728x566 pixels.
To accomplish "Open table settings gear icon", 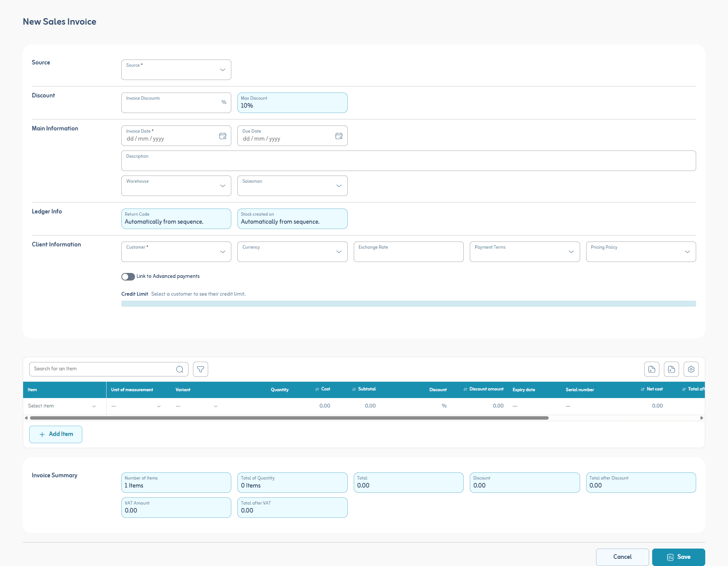I will [x=691, y=369].
